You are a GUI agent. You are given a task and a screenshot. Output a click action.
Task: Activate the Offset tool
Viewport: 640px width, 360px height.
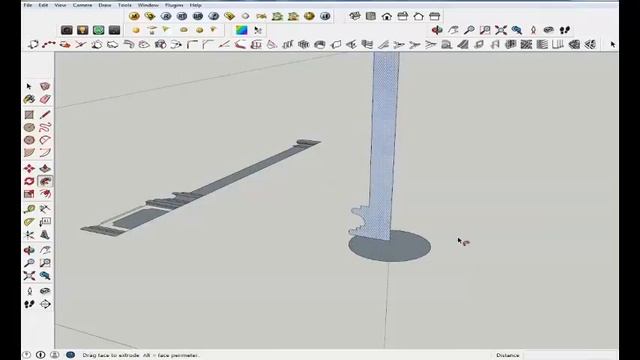pos(45,194)
